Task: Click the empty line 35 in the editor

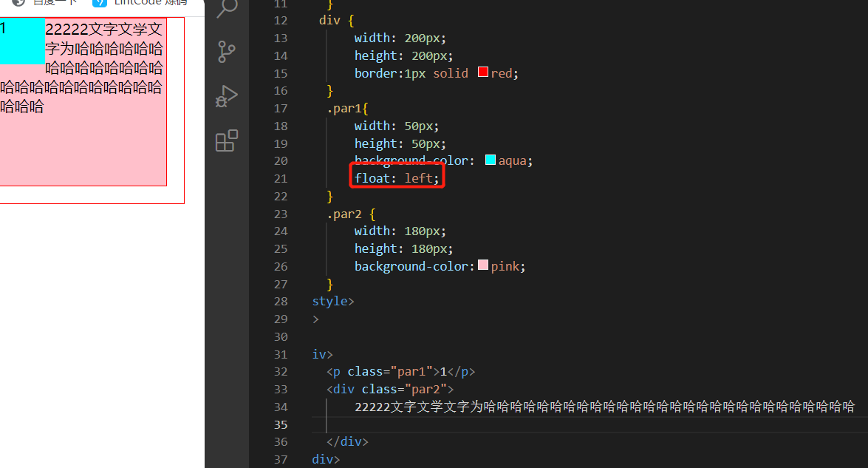Action: (x=590, y=424)
